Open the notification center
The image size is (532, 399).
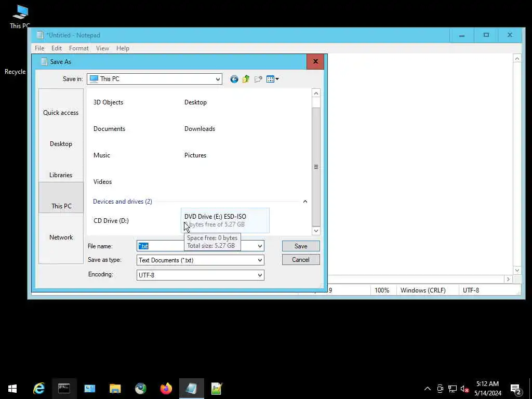(516, 389)
